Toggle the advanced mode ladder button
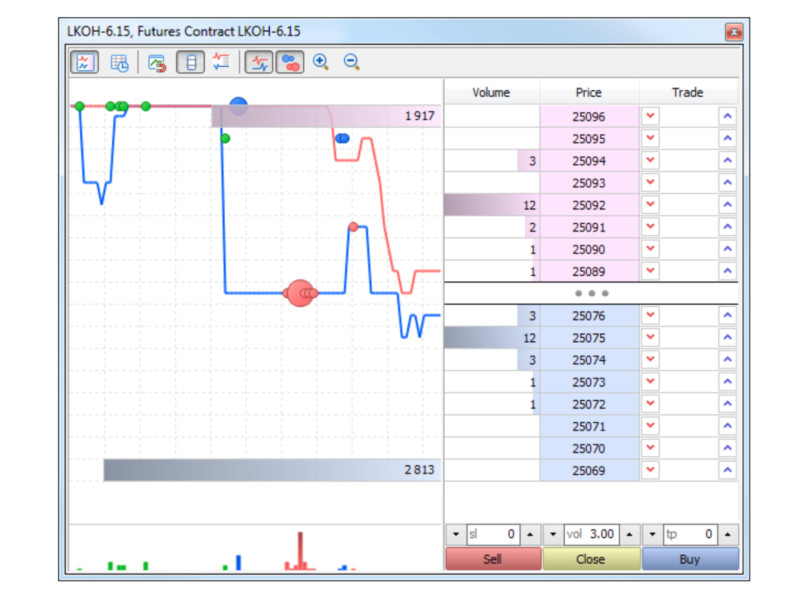The image size is (800, 599). pyautogui.click(x=190, y=62)
